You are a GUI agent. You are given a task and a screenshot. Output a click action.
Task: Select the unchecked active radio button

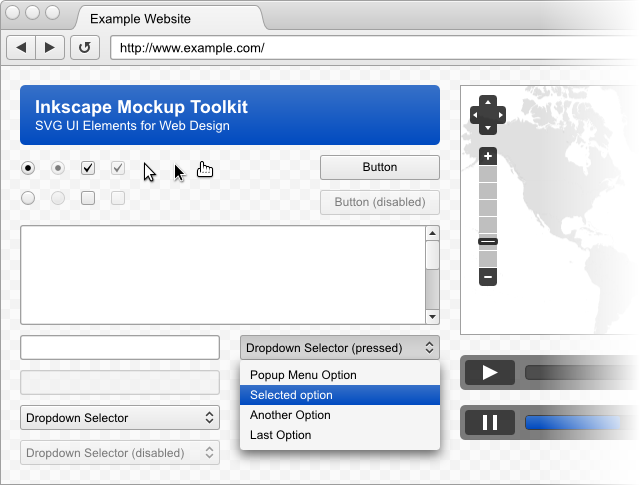click(x=28, y=198)
